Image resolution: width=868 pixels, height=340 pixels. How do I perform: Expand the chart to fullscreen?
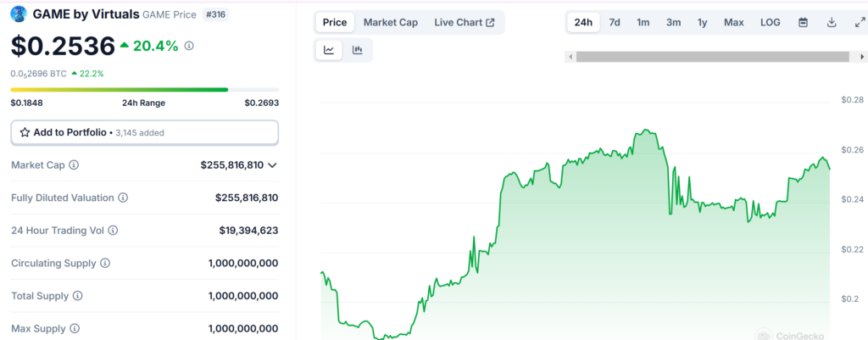(x=860, y=22)
